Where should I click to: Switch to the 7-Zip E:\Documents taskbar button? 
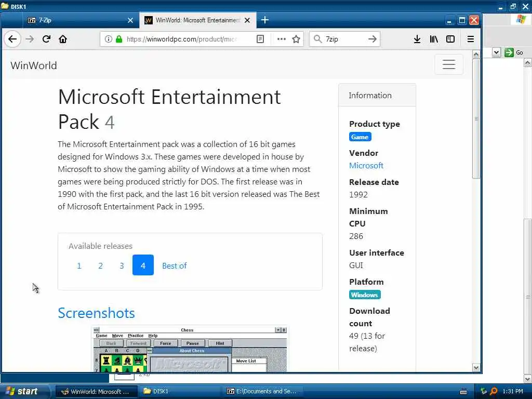263,391
